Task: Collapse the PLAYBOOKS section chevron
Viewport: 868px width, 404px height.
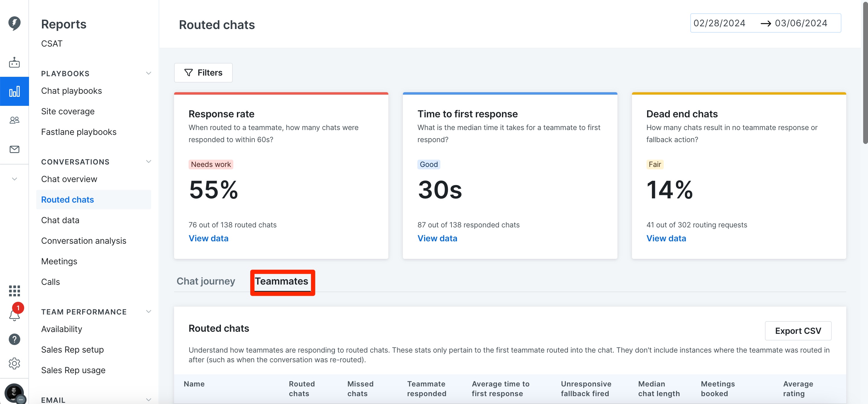Action: click(x=149, y=73)
